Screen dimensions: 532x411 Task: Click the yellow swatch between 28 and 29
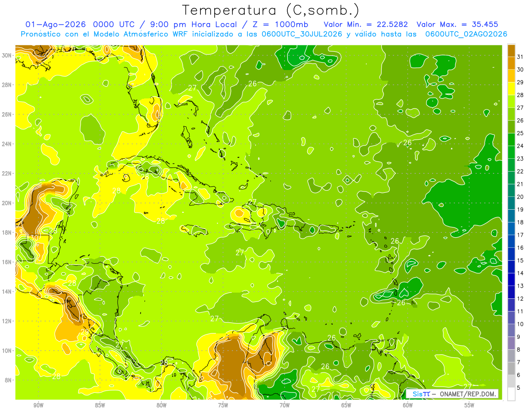pos(511,88)
